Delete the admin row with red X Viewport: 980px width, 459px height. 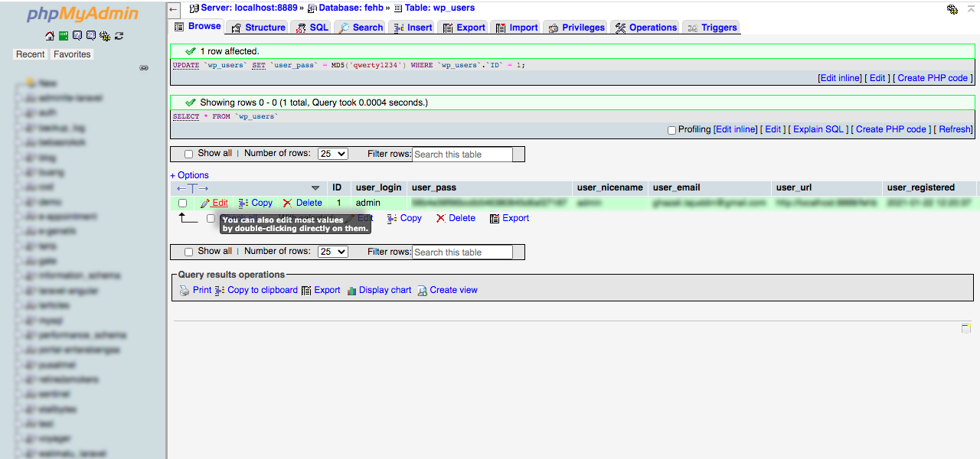tap(302, 203)
